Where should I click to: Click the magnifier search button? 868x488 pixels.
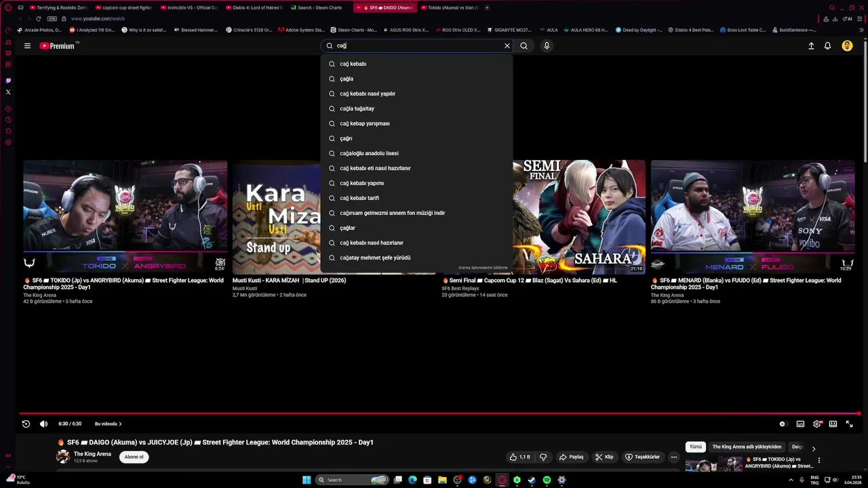[524, 45]
